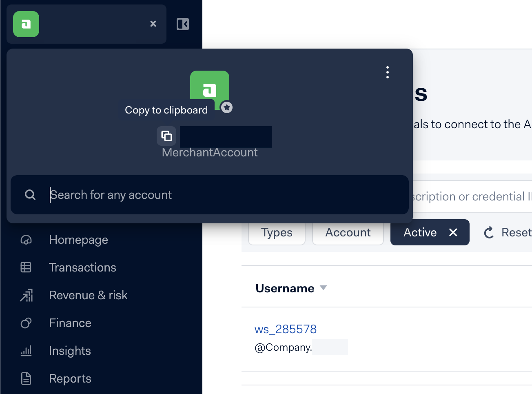This screenshot has width=532, height=394.
Task: Expand the Account filter dropdown
Action: (348, 232)
